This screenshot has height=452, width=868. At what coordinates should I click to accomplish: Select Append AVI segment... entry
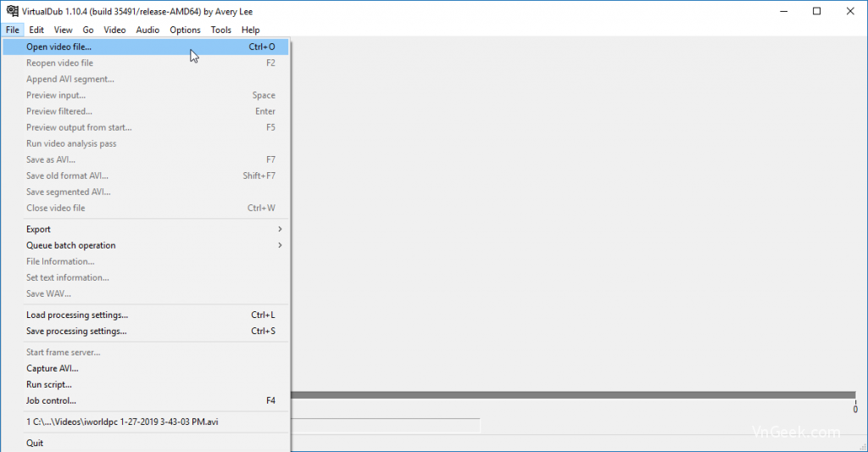click(146, 79)
